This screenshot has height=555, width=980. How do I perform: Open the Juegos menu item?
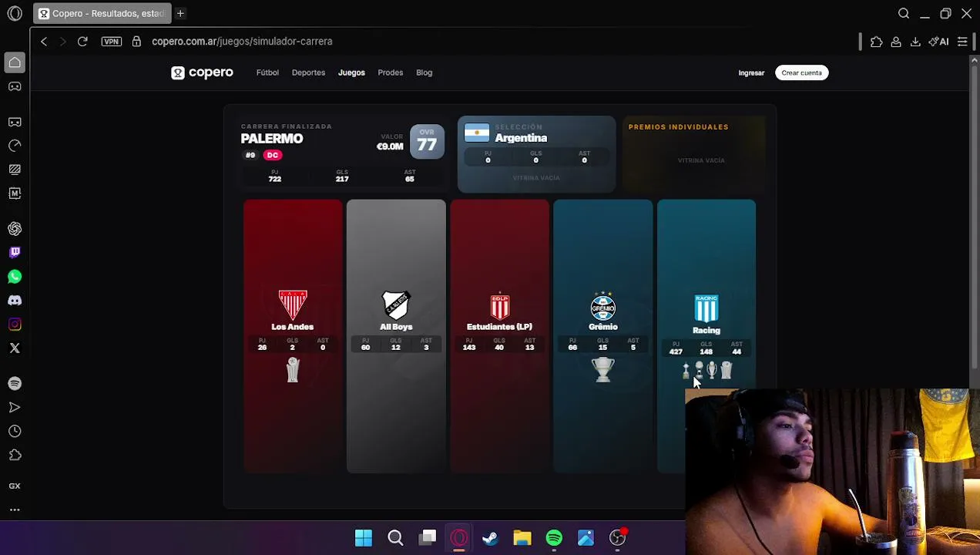point(351,72)
